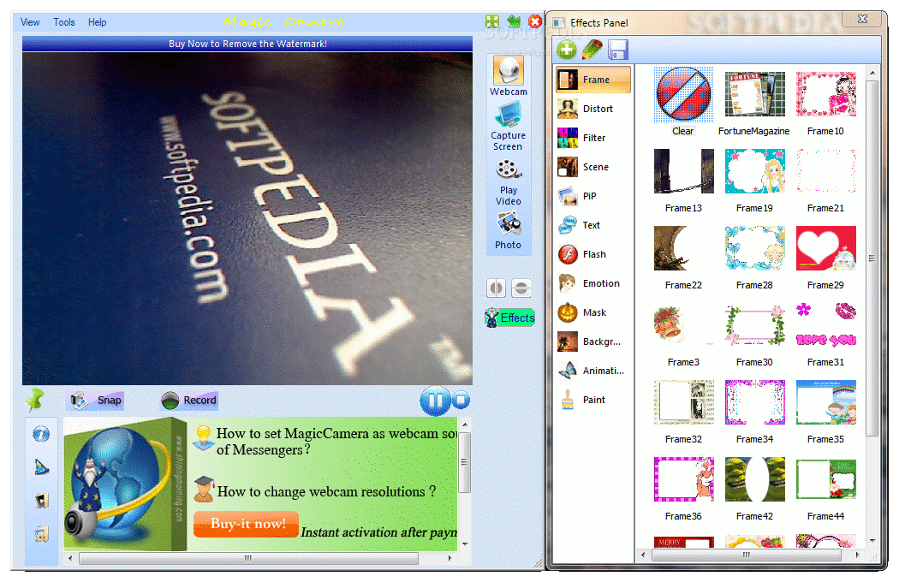
Task: Click the help pane horizontal scrollbar thumb
Action: (x=248, y=558)
